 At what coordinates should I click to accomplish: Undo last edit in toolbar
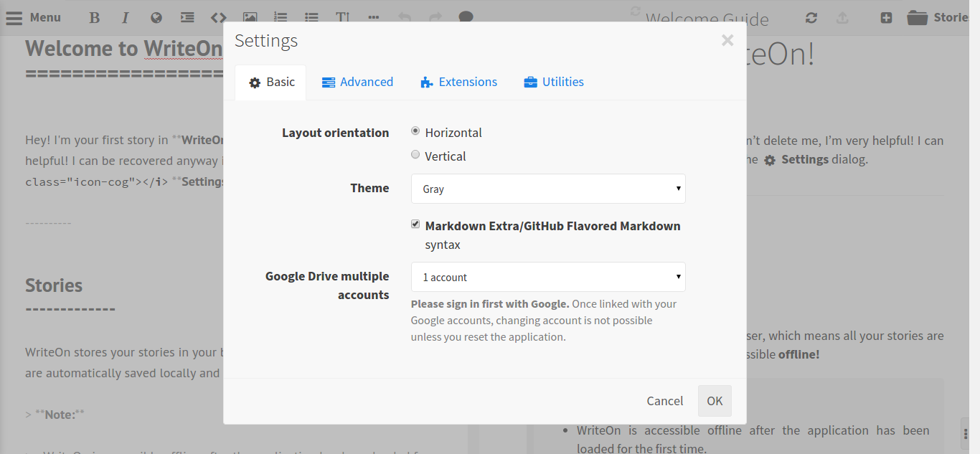coord(405,18)
